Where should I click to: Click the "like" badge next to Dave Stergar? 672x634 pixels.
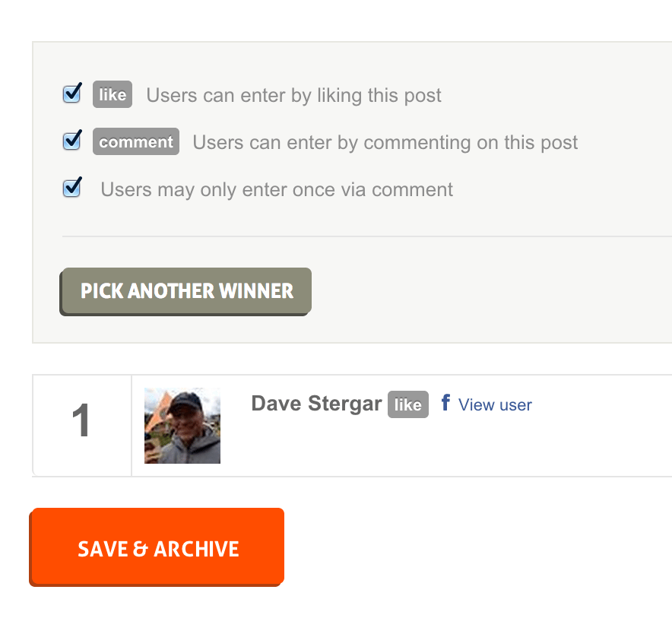tap(408, 404)
